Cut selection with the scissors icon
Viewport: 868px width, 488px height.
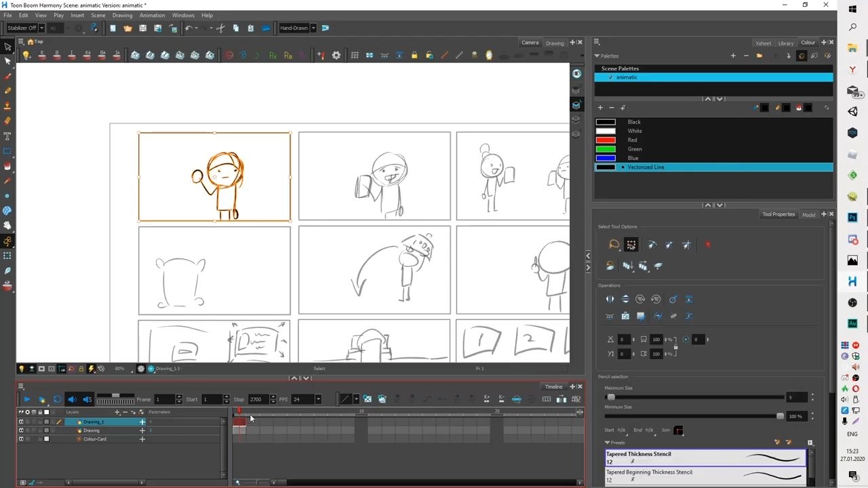tap(220, 28)
